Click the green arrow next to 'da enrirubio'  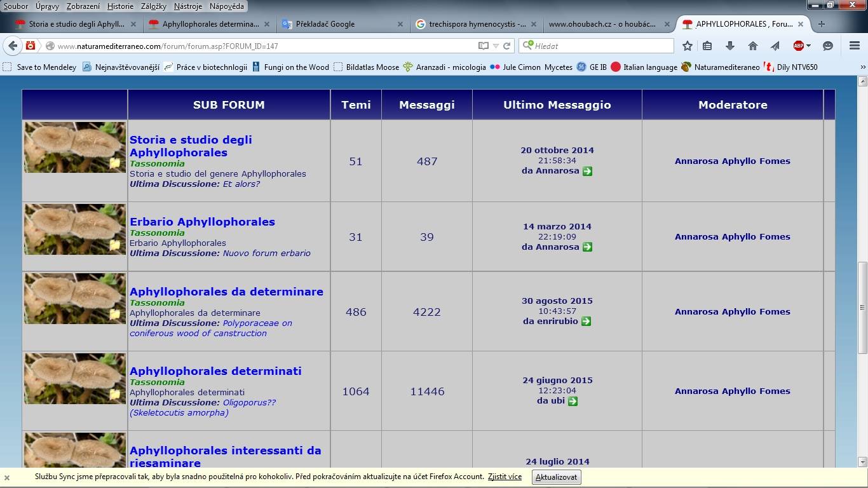tap(586, 322)
